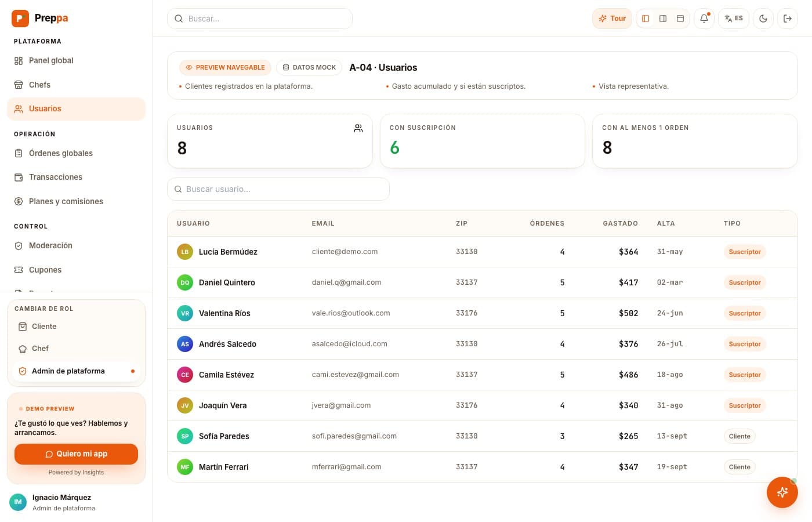
Task: Go to Moderación page
Action: point(76,245)
